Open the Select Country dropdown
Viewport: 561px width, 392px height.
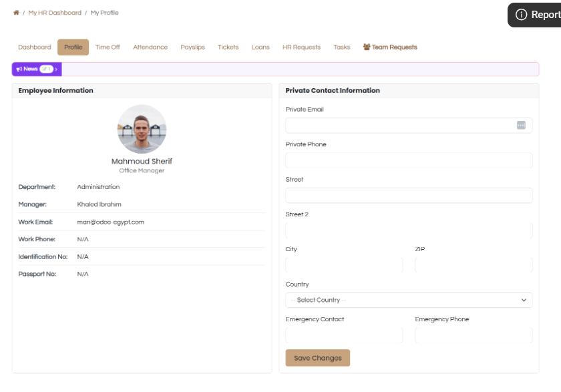pos(409,300)
